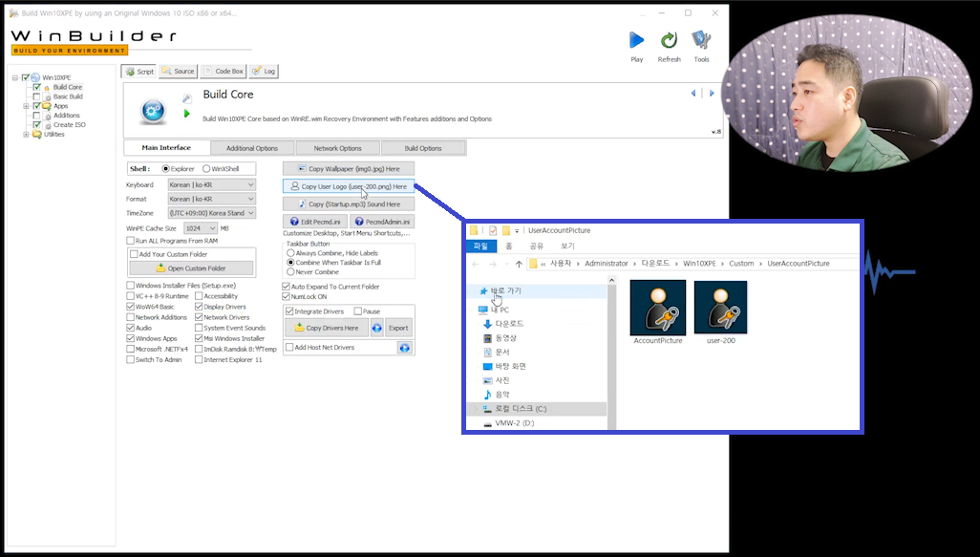Open Keyboard language dropdown

(x=212, y=185)
